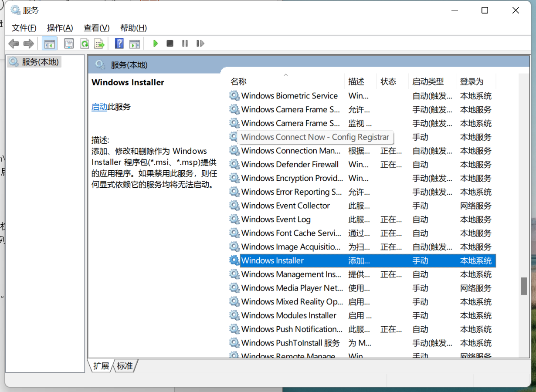Start the service with the green play icon
This screenshot has width=536, height=392.
[155, 44]
